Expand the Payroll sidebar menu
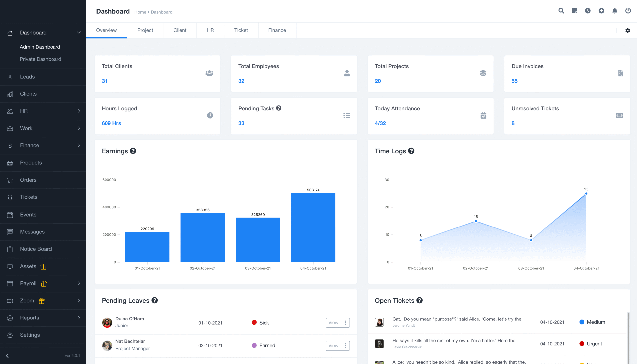Image resolution: width=637 pixels, height=364 pixels. tap(79, 283)
